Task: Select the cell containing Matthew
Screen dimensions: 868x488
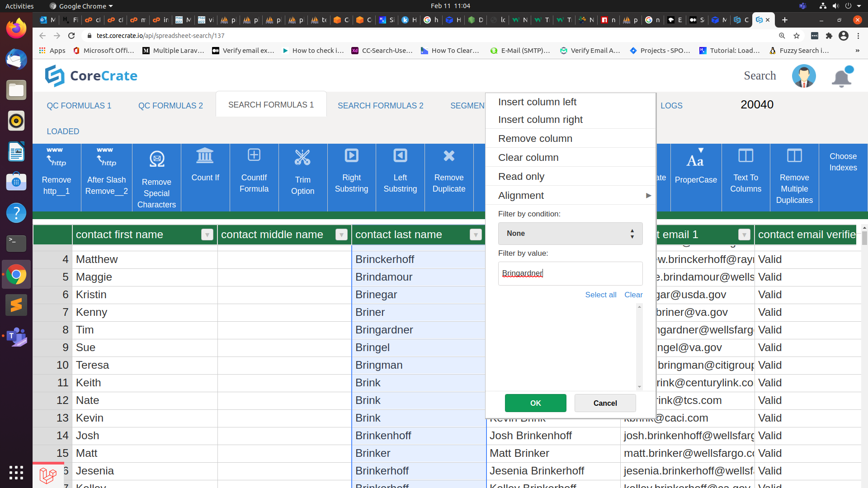Action: click(x=144, y=259)
